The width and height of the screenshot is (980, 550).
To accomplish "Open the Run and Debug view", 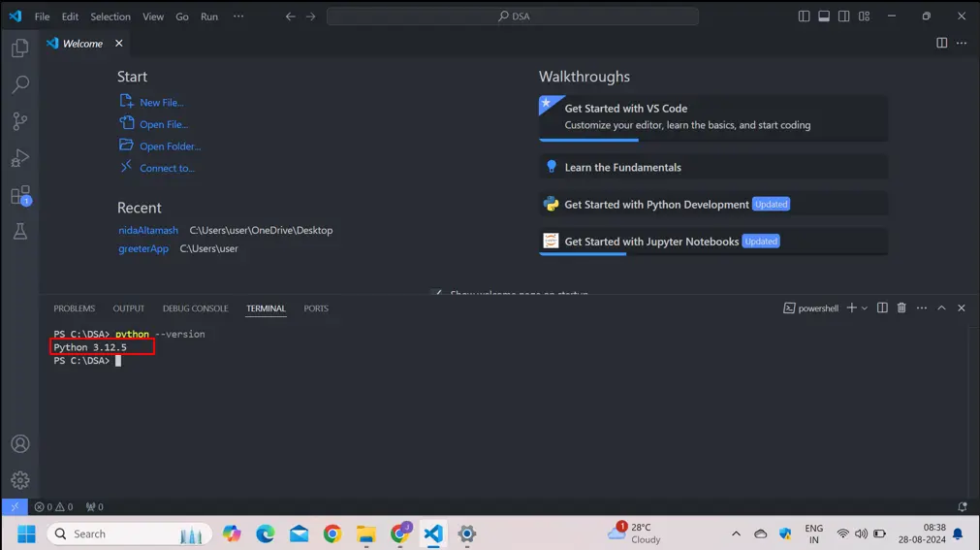I will [20, 158].
